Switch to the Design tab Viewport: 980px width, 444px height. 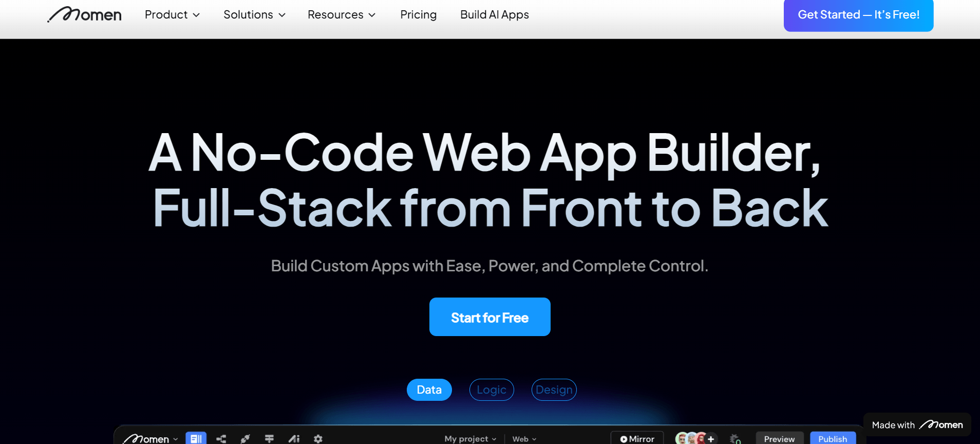(554, 390)
